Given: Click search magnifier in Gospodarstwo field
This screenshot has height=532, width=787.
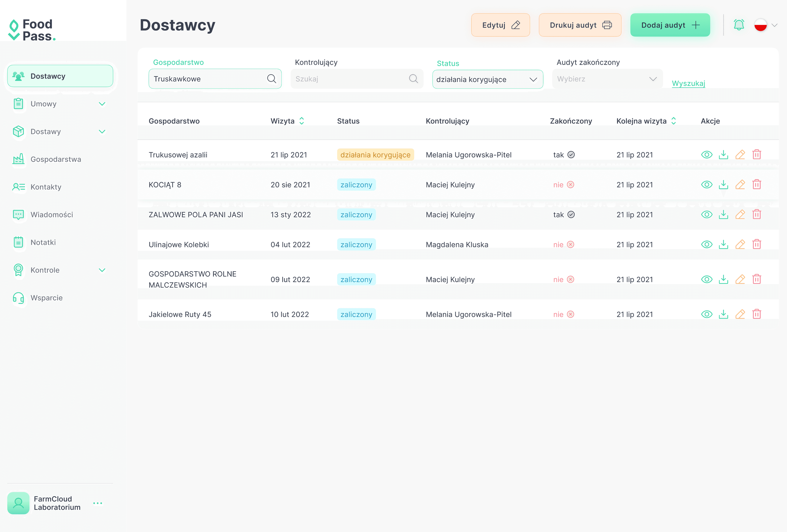Looking at the screenshot, I should point(271,79).
